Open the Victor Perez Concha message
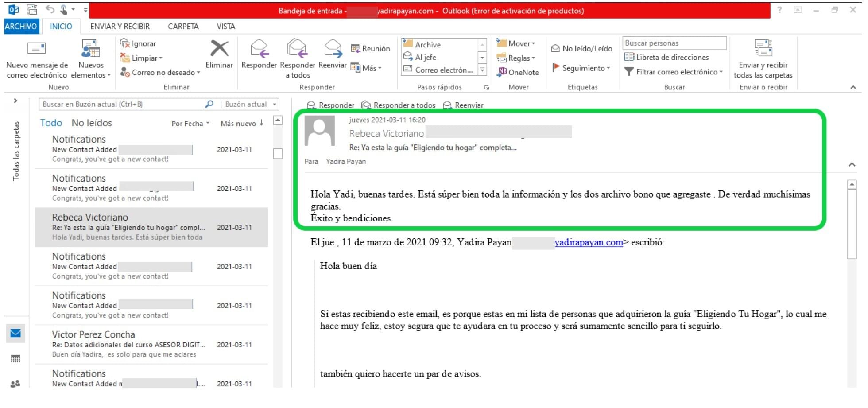Image resolution: width=868 pixels, height=408 pixels. [x=151, y=344]
